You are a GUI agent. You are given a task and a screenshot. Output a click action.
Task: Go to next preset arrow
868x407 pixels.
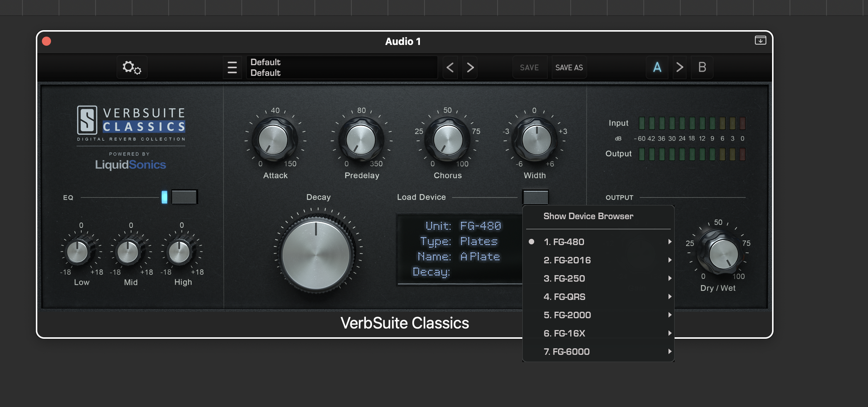click(x=470, y=67)
